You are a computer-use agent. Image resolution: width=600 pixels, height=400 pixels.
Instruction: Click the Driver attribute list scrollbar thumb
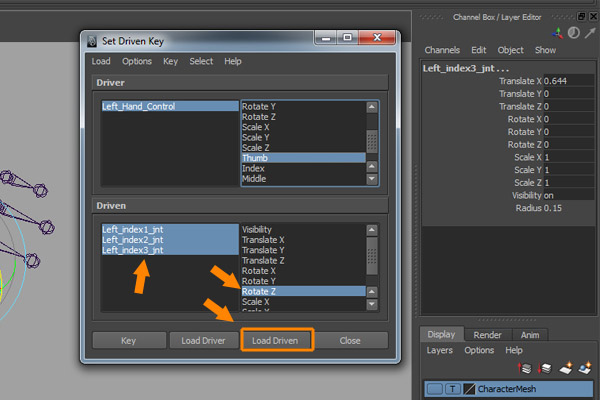point(372,141)
